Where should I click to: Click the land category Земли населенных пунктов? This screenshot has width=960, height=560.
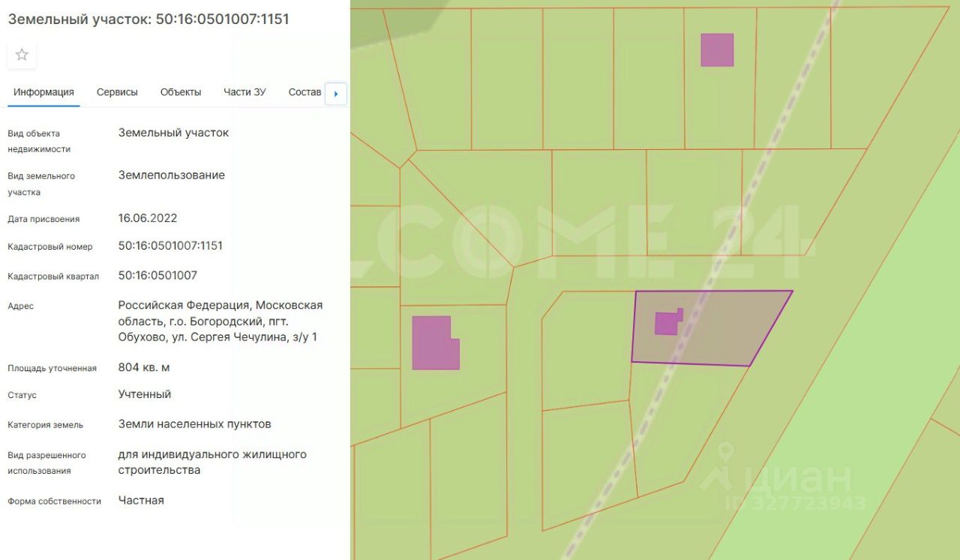195,424
